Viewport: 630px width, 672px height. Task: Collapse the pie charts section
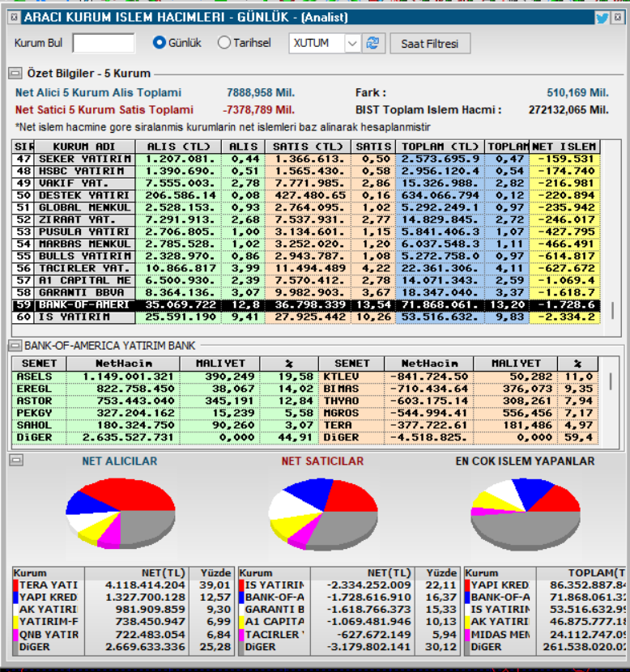16,461
